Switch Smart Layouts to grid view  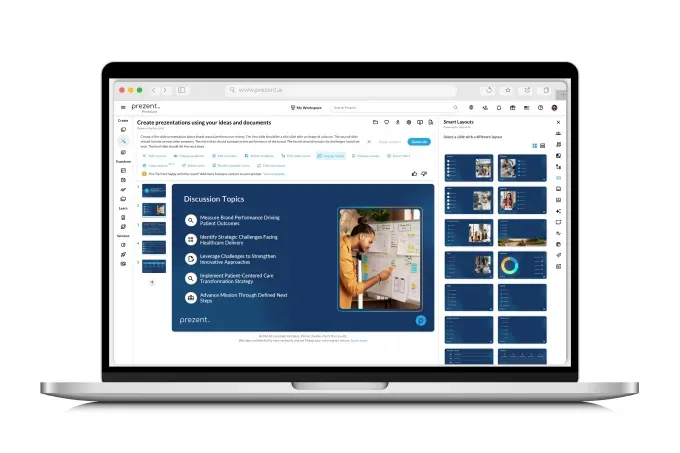pos(534,145)
